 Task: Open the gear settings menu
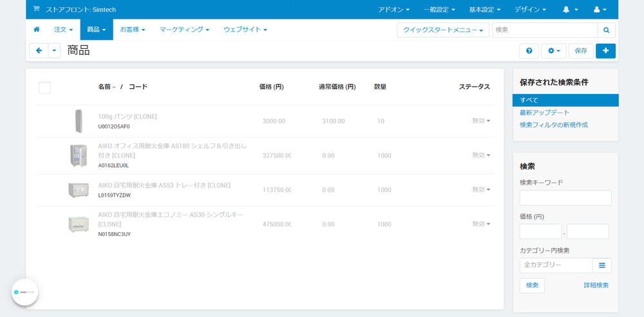(x=554, y=51)
